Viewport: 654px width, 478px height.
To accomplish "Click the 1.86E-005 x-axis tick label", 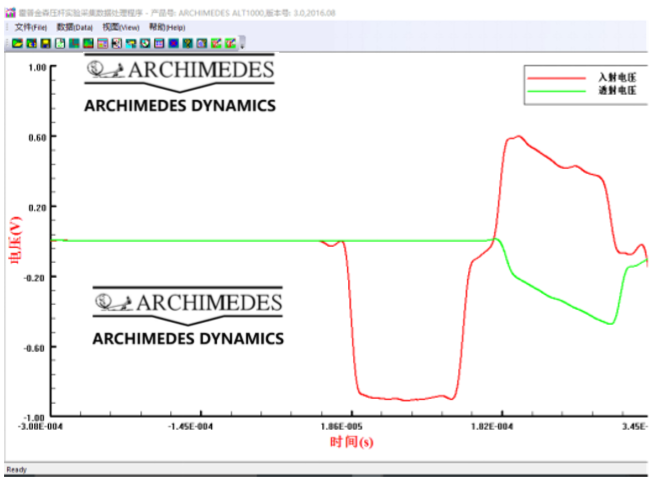I will tap(341, 426).
